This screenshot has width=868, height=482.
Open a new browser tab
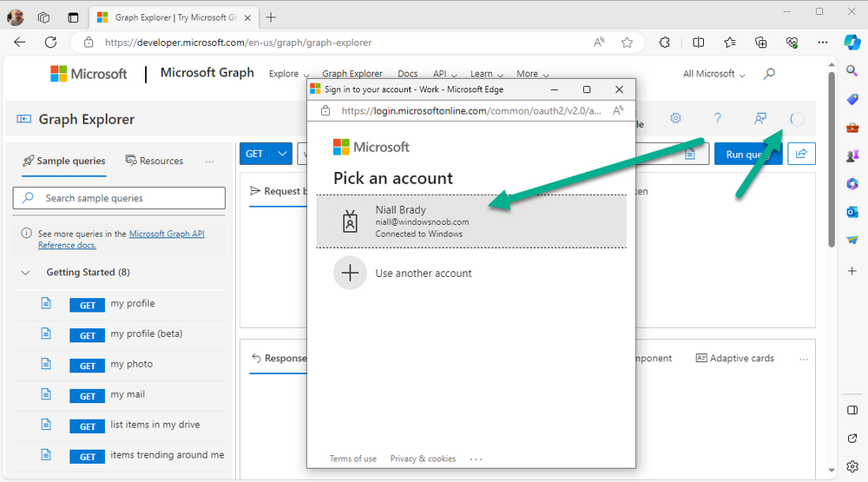[x=271, y=17]
